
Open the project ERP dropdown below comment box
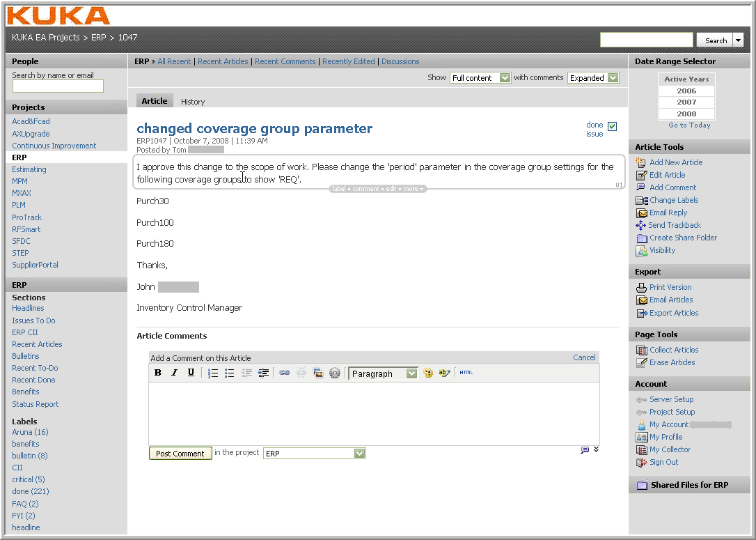314,454
